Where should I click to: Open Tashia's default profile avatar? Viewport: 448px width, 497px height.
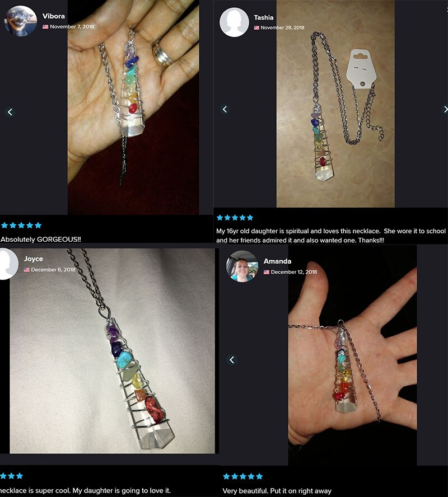tap(234, 22)
